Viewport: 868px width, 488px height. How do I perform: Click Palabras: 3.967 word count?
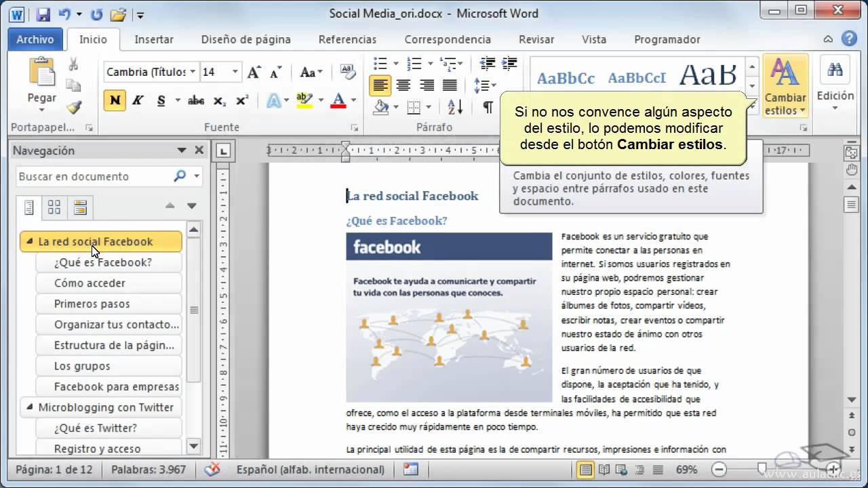(149, 469)
